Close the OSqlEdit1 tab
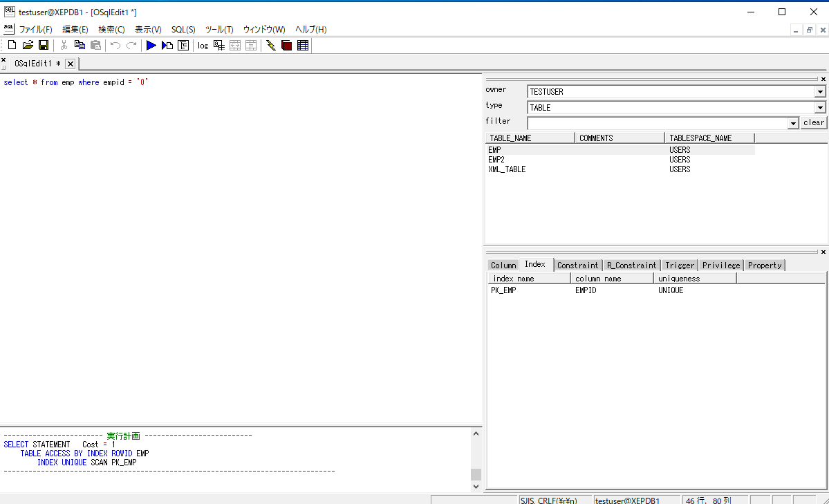Image resolution: width=829 pixels, height=504 pixels. click(70, 64)
